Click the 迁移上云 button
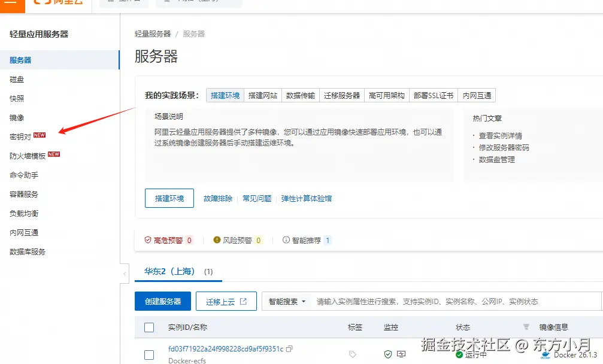 pyautogui.click(x=226, y=301)
